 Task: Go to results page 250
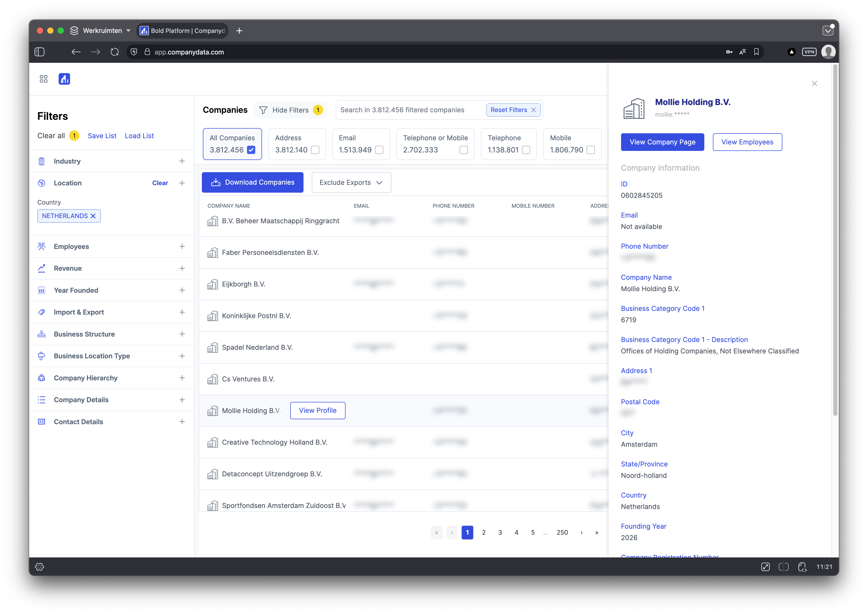coord(562,533)
